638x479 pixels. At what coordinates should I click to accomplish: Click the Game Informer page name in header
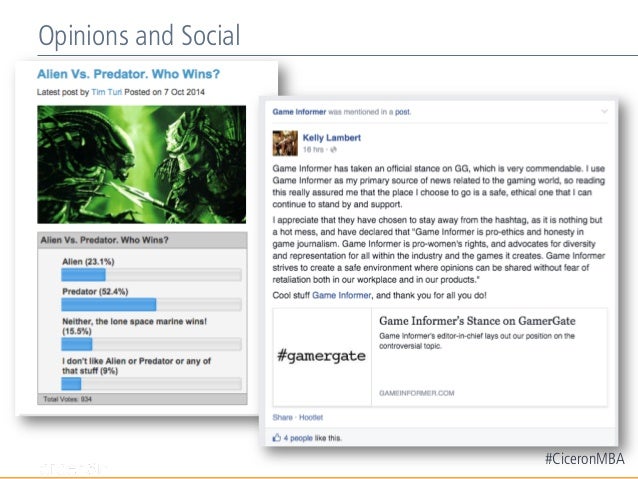[299, 112]
